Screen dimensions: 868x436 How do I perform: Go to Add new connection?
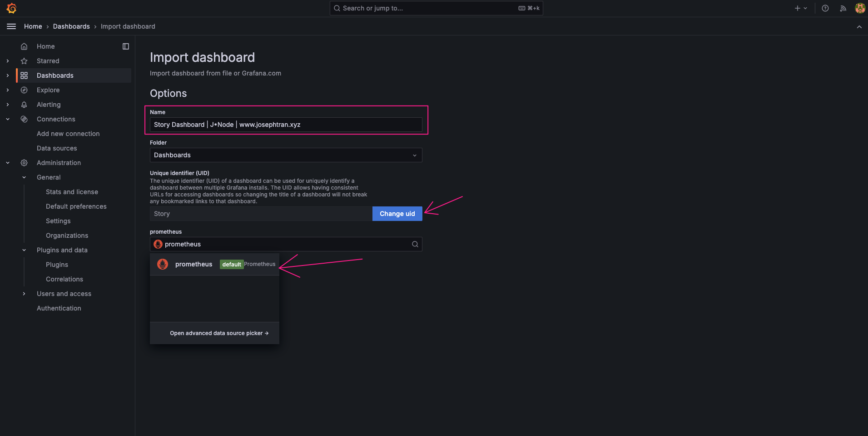click(x=68, y=134)
